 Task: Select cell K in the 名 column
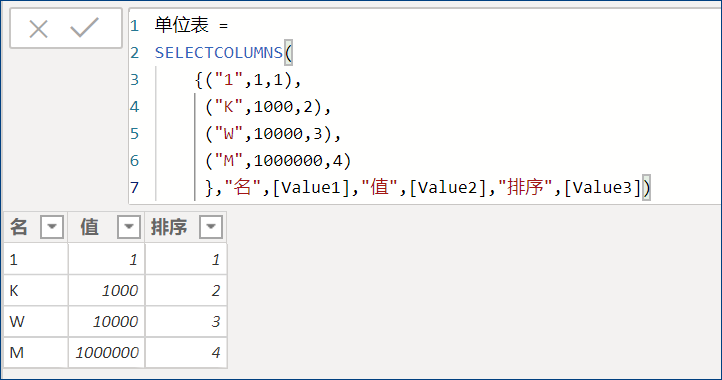pyautogui.click(x=36, y=291)
